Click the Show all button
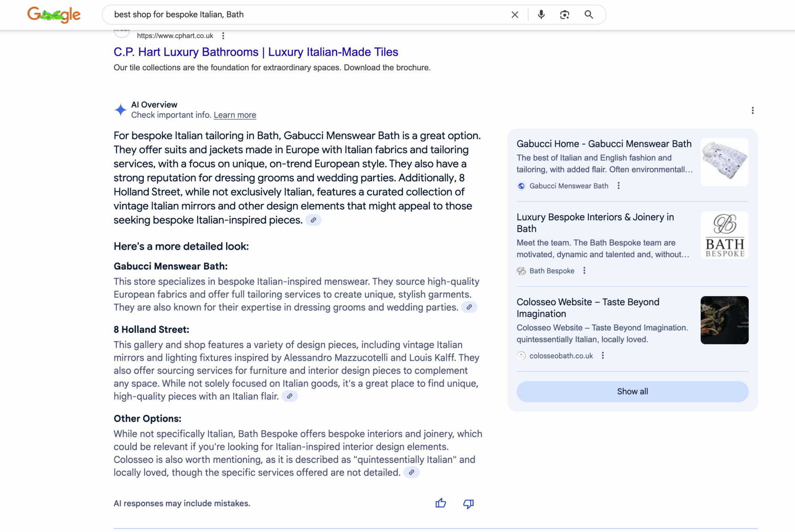This screenshot has width=795, height=532. tap(632, 392)
